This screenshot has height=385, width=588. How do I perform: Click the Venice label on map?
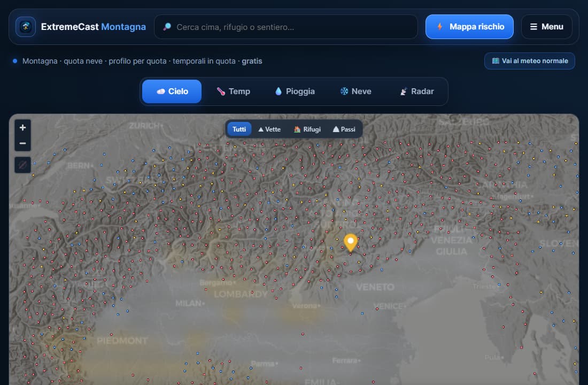[389, 306]
